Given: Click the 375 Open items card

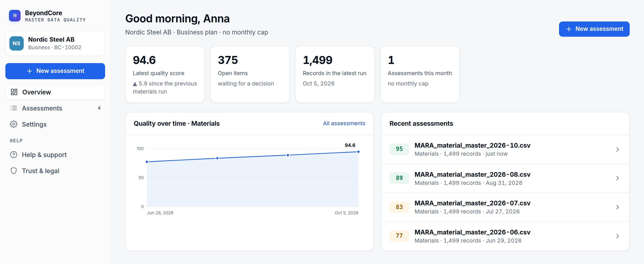Looking at the screenshot, I should click(250, 74).
